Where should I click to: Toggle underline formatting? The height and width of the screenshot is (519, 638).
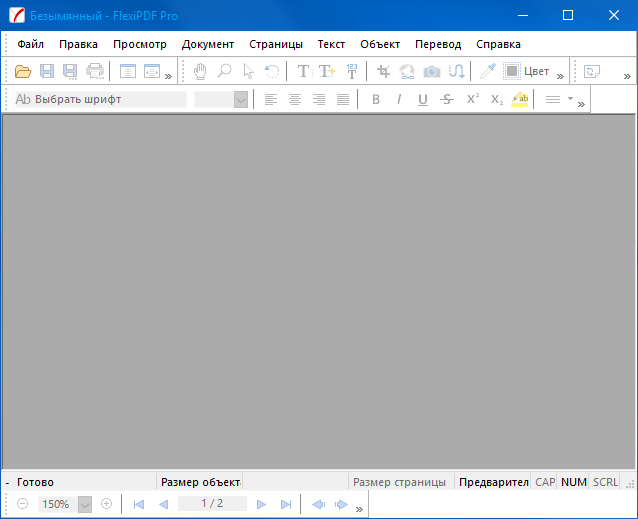pyautogui.click(x=423, y=100)
